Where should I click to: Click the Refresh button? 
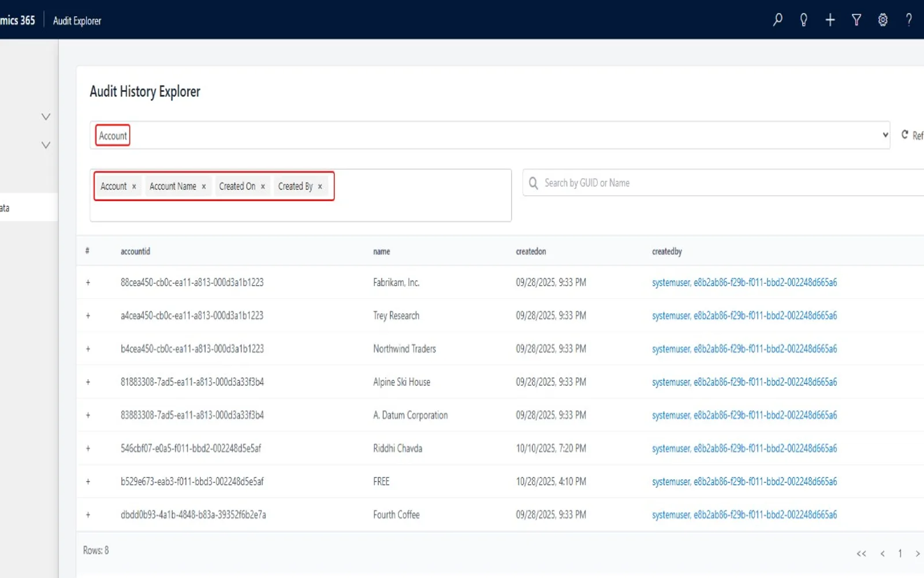point(912,135)
